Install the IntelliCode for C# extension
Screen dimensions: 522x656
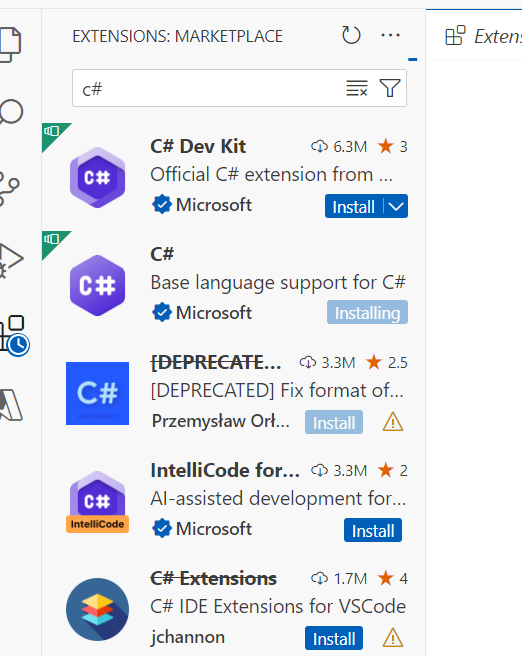coord(373,530)
